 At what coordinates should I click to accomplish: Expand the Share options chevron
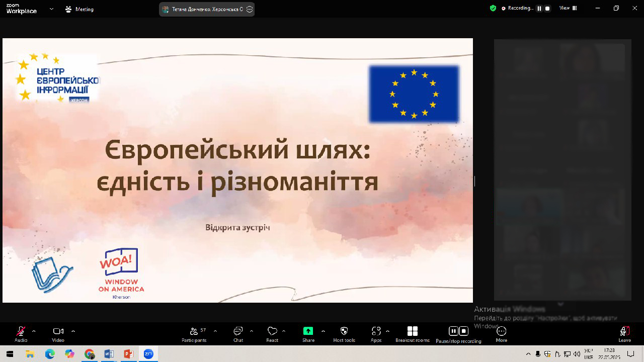[x=323, y=331]
